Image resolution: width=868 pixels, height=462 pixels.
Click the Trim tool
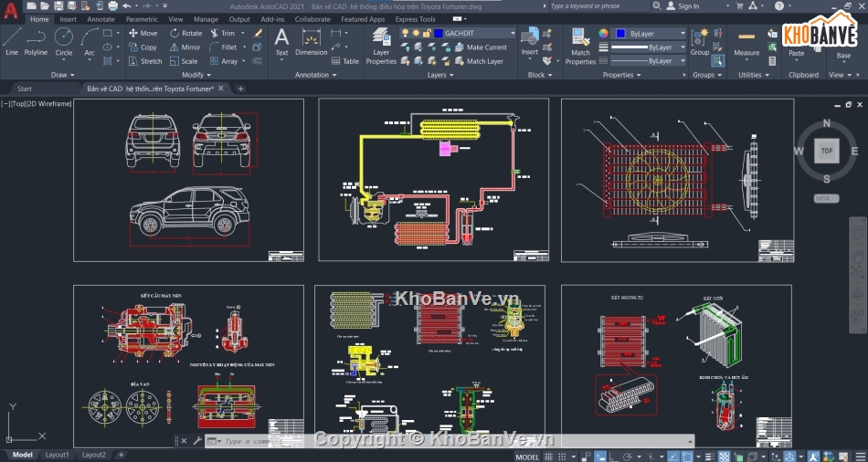pyautogui.click(x=223, y=33)
